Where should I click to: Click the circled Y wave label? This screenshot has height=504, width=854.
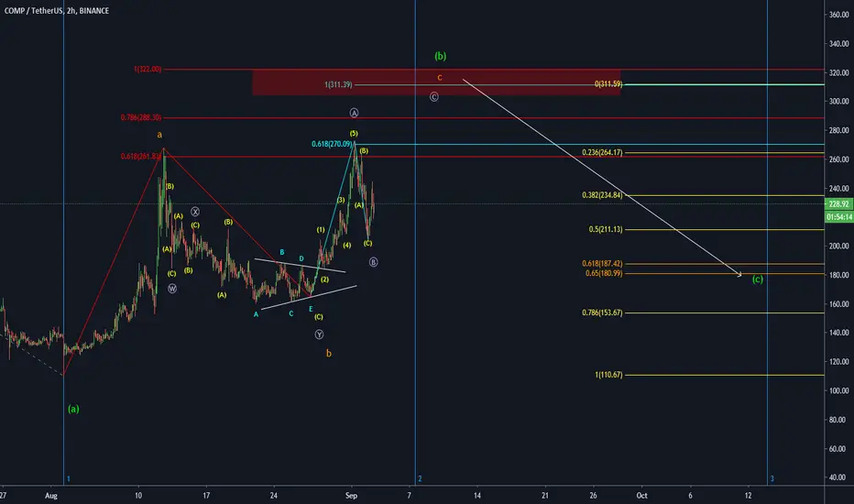tap(319, 334)
